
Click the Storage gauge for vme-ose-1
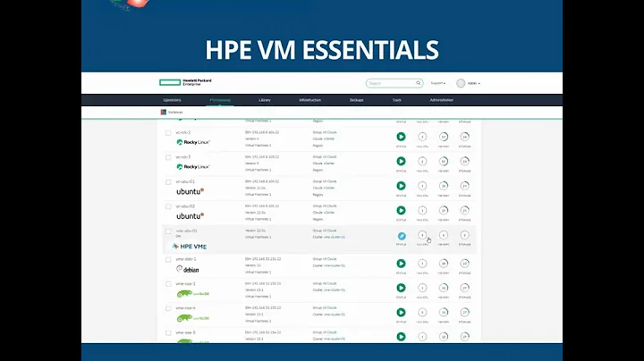point(464,288)
